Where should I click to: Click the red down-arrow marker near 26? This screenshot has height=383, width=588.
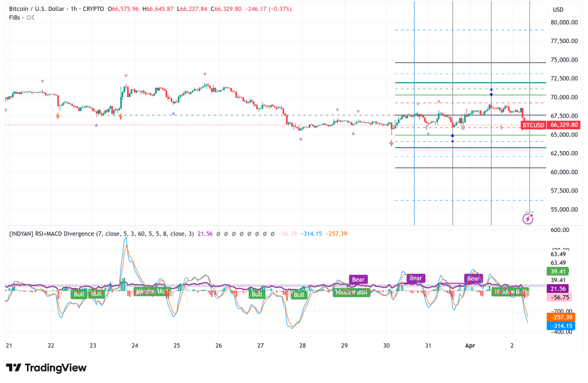[x=204, y=74]
